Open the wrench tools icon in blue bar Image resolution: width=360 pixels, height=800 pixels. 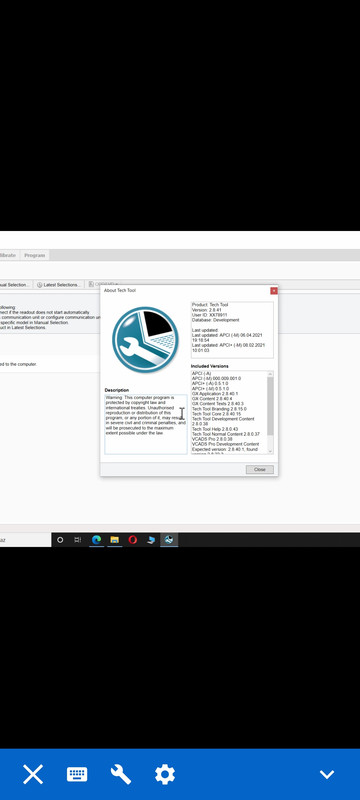121,774
